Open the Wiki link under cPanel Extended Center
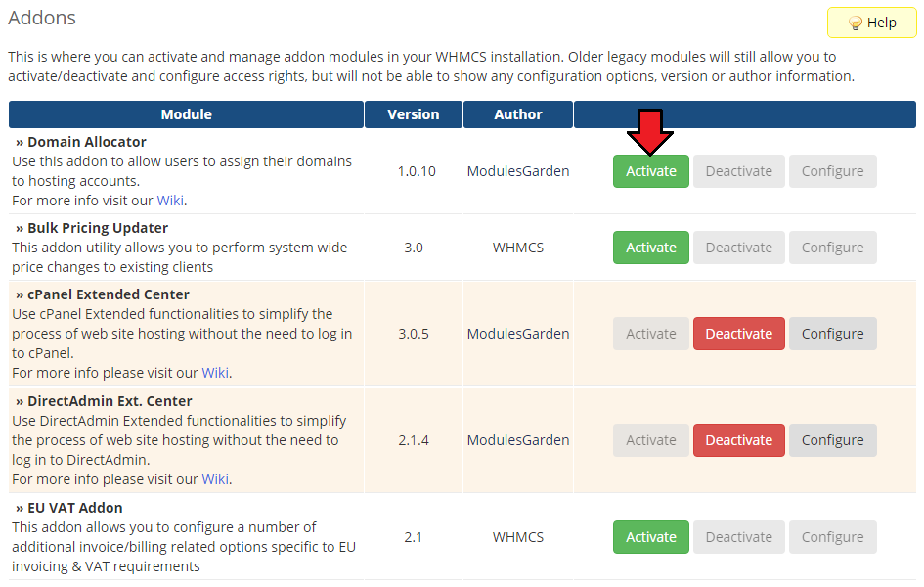This screenshot has height=587, width=924. 215,373
